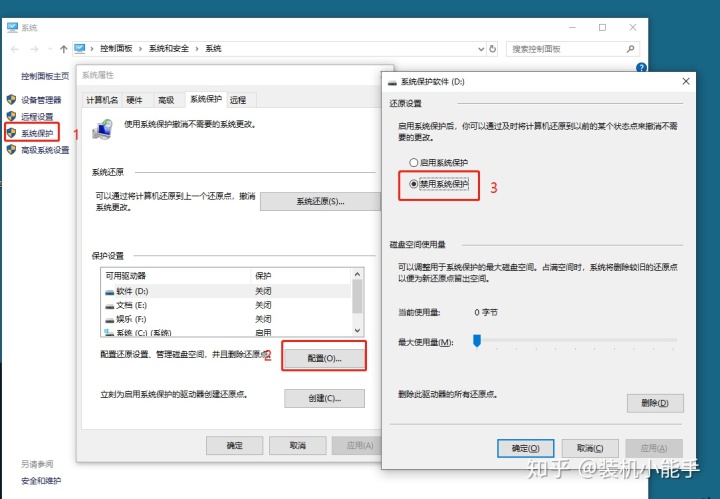Open the 设备管理器 link
Image resolution: width=720 pixels, height=499 pixels.
[x=41, y=100]
